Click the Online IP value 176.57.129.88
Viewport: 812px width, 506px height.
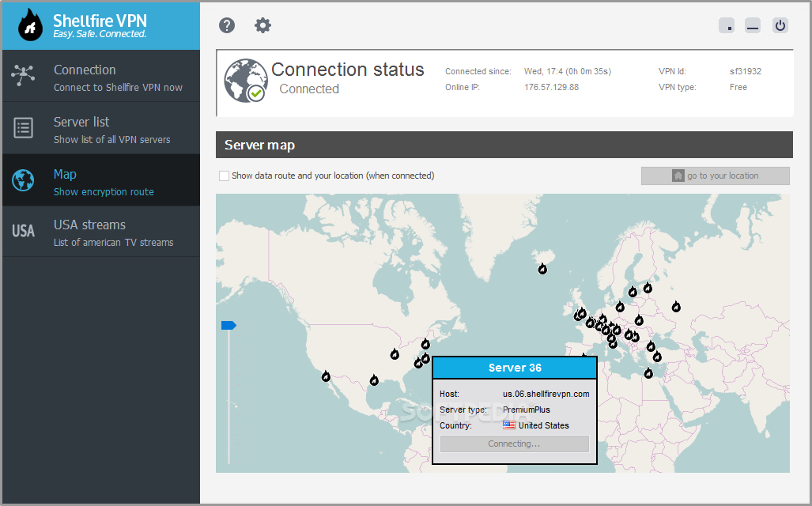point(552,87)
